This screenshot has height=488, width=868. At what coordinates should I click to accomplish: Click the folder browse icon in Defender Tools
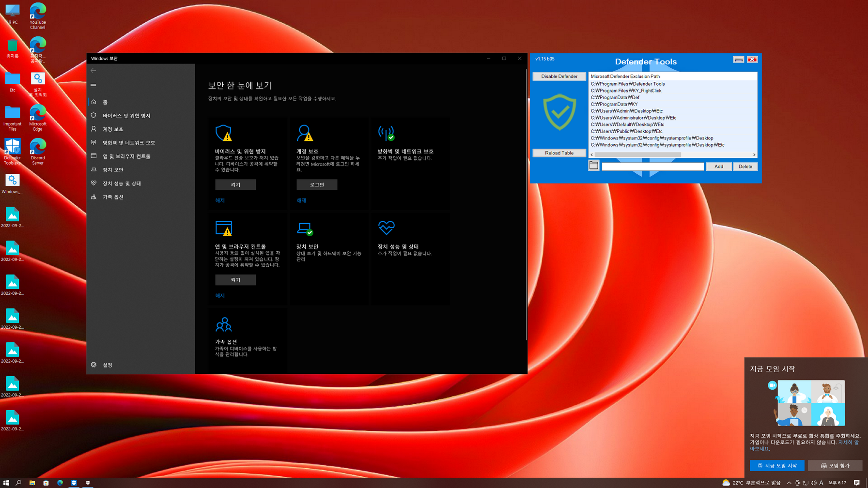pyautogui.click(x=594, y=166)
